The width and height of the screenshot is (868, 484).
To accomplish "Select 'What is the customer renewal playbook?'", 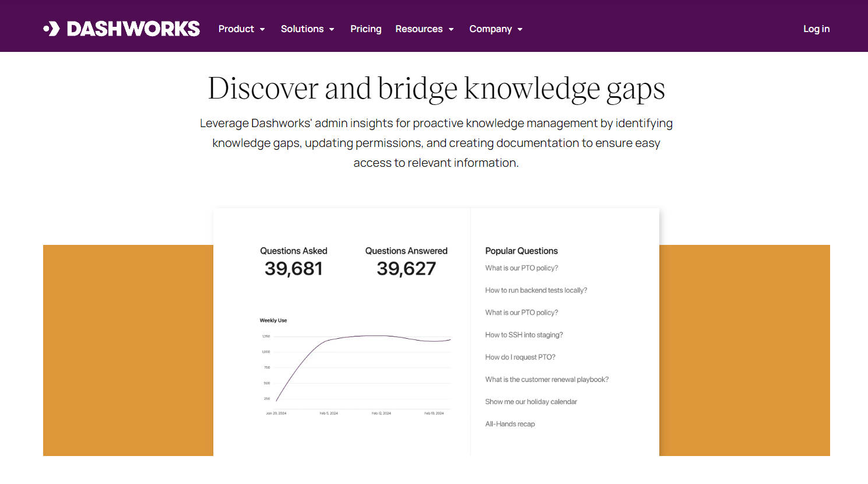I will [x=547, y=379].
